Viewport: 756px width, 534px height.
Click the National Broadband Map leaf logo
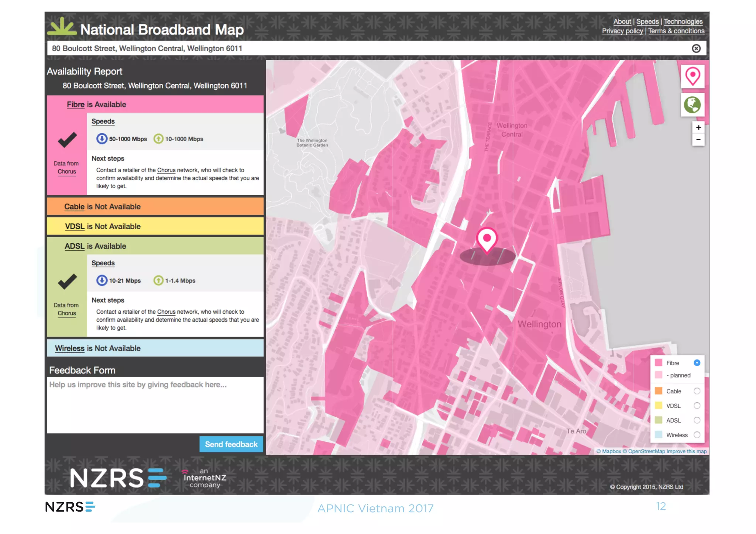pyautogui.click(x=62, y=27)
